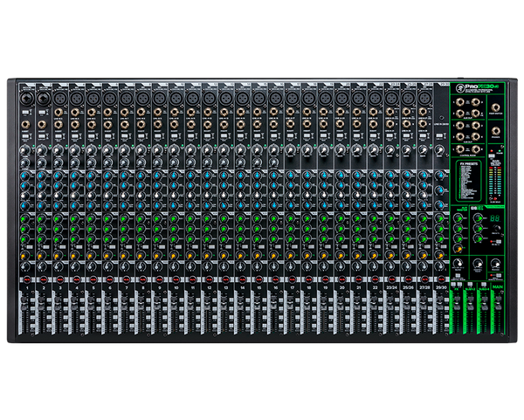Click the channel label '27/28'
Viewport: 524px width, 420px height.
pos(424,287)
